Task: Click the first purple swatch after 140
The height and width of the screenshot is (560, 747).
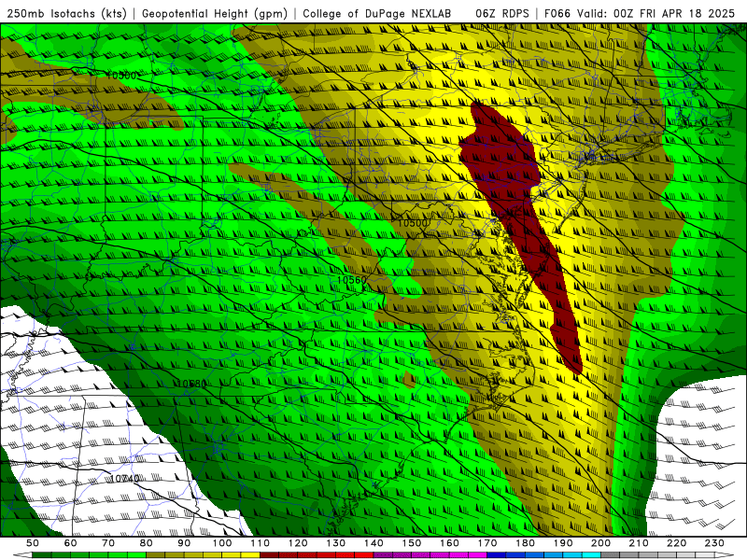Action: tap(383, 555)
